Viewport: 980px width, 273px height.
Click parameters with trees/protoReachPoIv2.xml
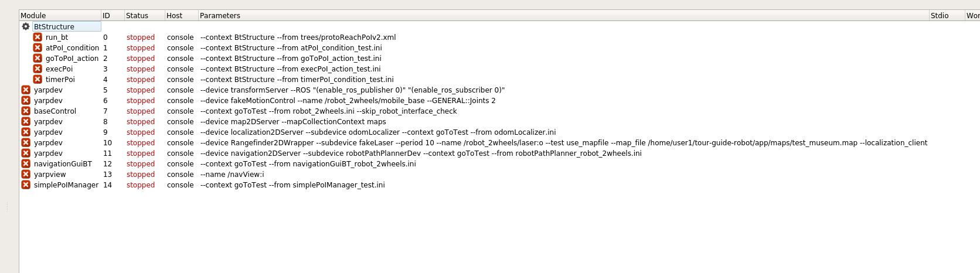click(298, 37)
